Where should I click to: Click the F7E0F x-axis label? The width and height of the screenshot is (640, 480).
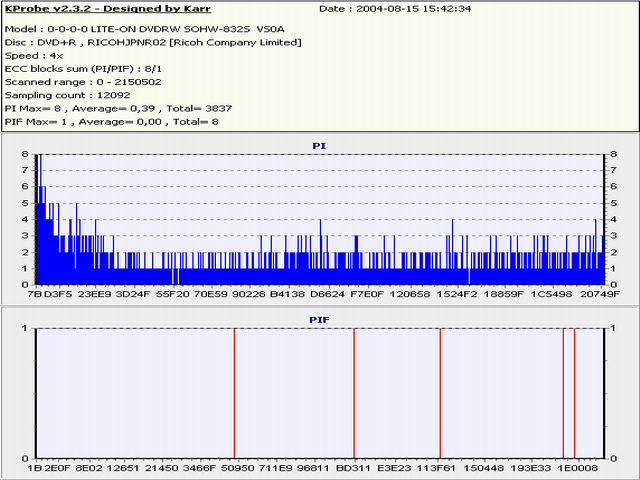tap(367, 294)
